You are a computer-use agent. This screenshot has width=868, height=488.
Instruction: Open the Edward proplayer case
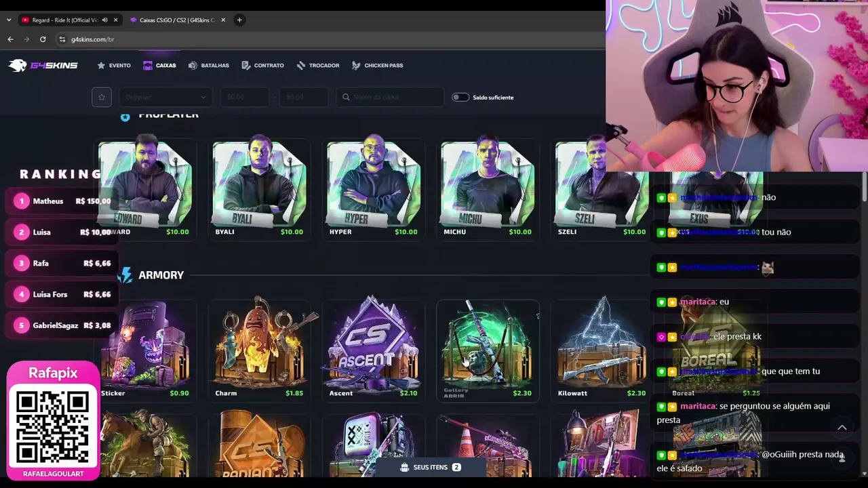point(145,186)
